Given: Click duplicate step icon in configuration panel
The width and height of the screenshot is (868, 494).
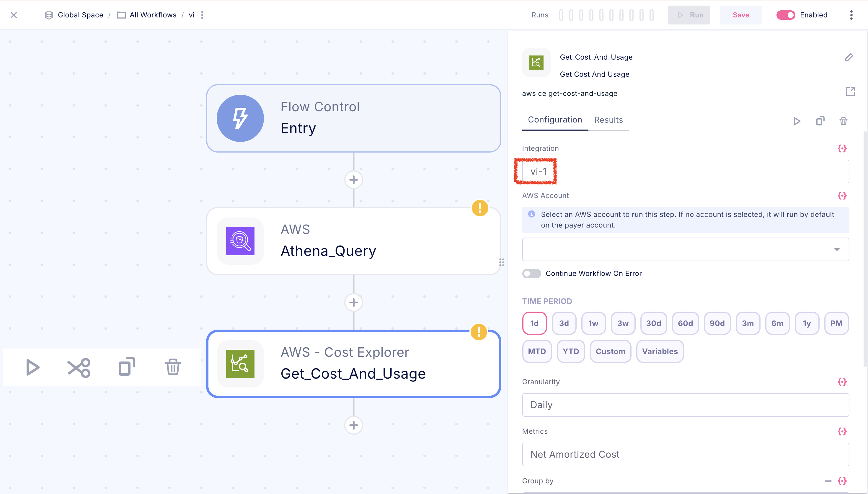Looking at the screenshot, I should (x=820, y=121).
